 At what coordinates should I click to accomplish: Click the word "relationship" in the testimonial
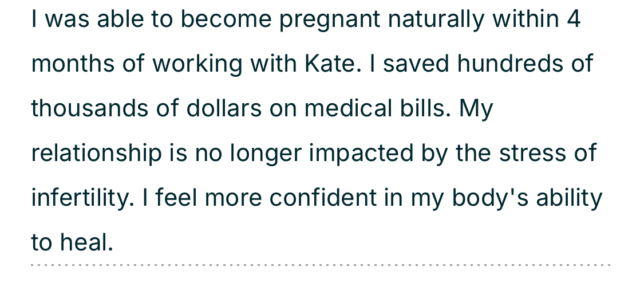[x=96, y=154]
